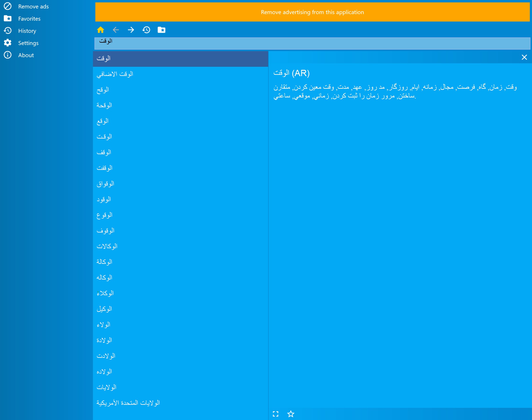Select الوقود in the word list
The image size is (532, 420).
(x=104, y=199)
